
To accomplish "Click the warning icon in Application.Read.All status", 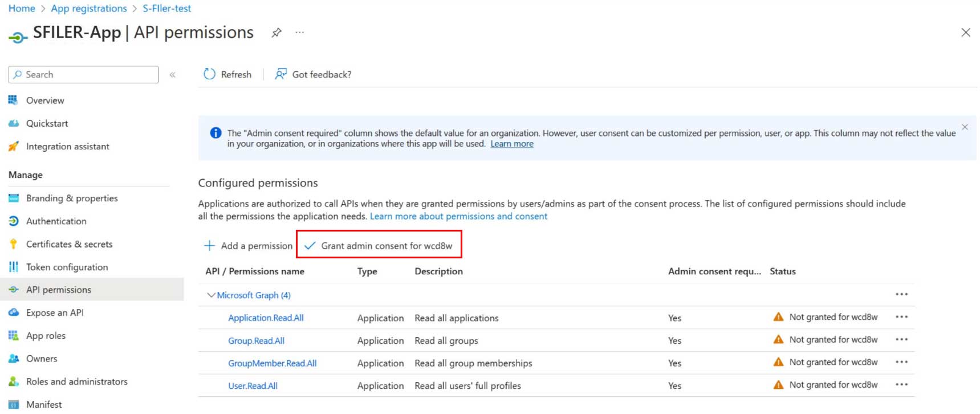I will (x=778, y=317).
